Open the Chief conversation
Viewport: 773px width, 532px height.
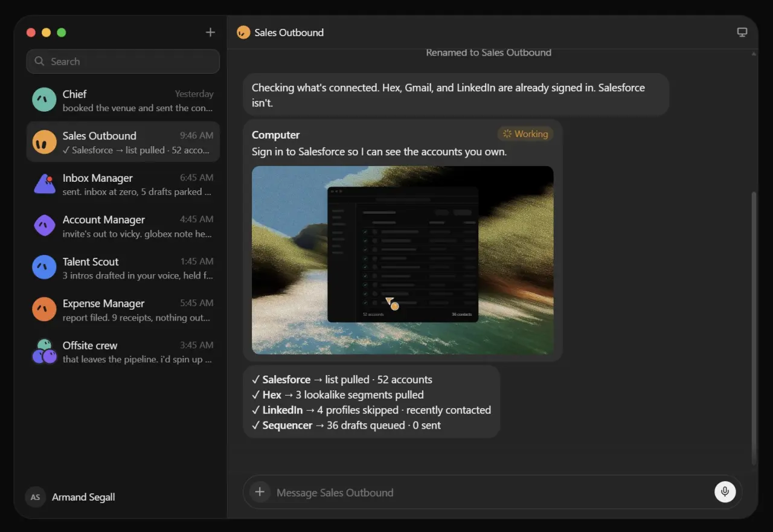point(123,100)
